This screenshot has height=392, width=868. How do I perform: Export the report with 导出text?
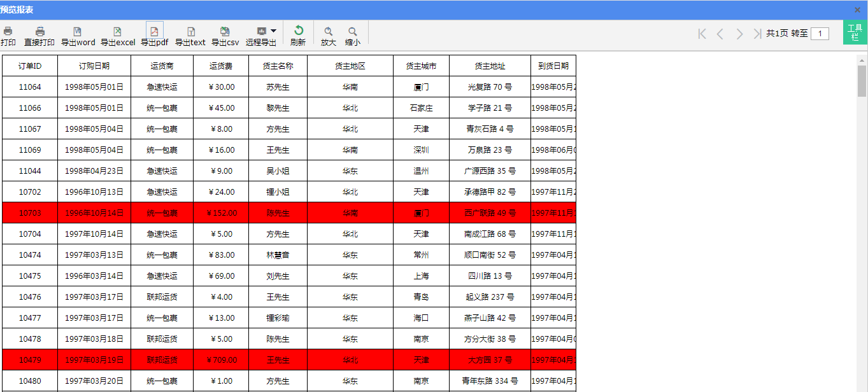tap(190, 32)
